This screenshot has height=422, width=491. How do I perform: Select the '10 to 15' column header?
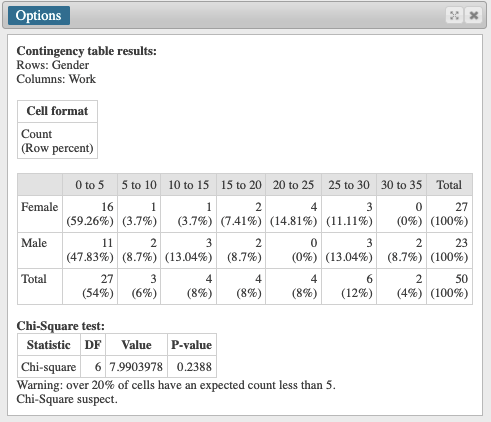click(189, 184)
